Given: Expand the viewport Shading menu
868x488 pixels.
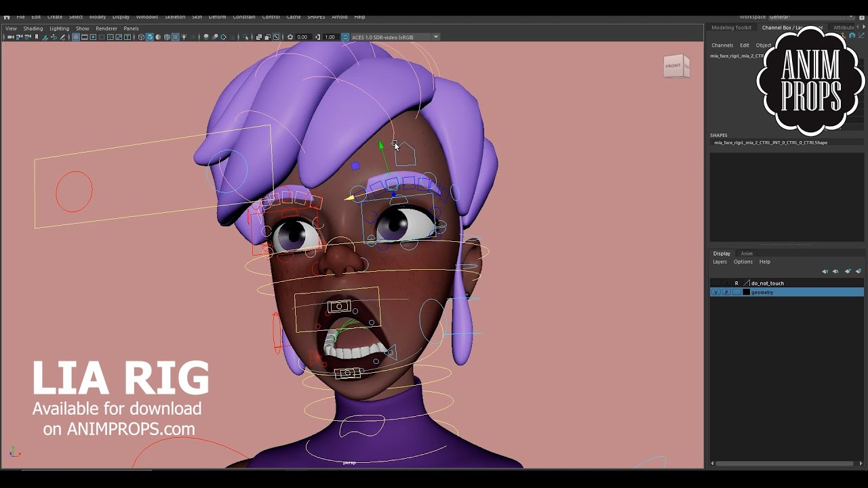Looking at the screenshot, I should [x=33, y=28].
